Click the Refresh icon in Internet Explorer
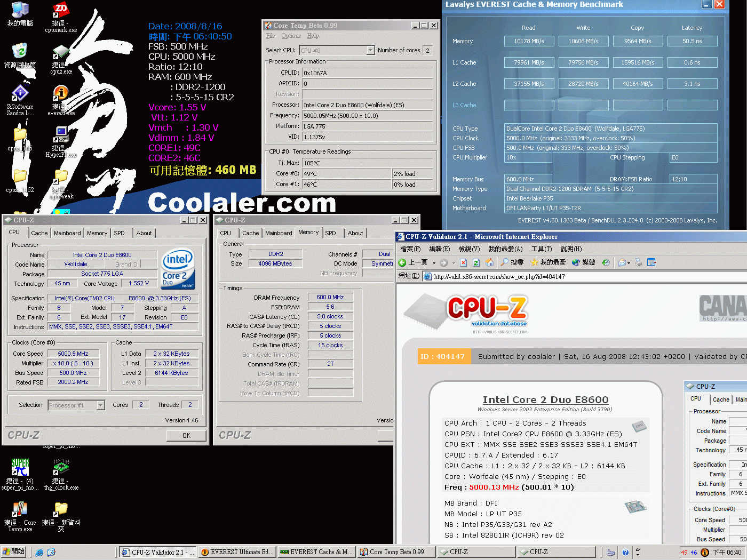The image size is (747, 560). 476,262
